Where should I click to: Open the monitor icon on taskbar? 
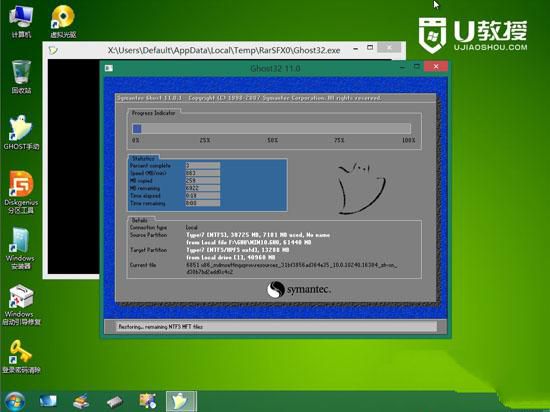[x=48, y=401]
